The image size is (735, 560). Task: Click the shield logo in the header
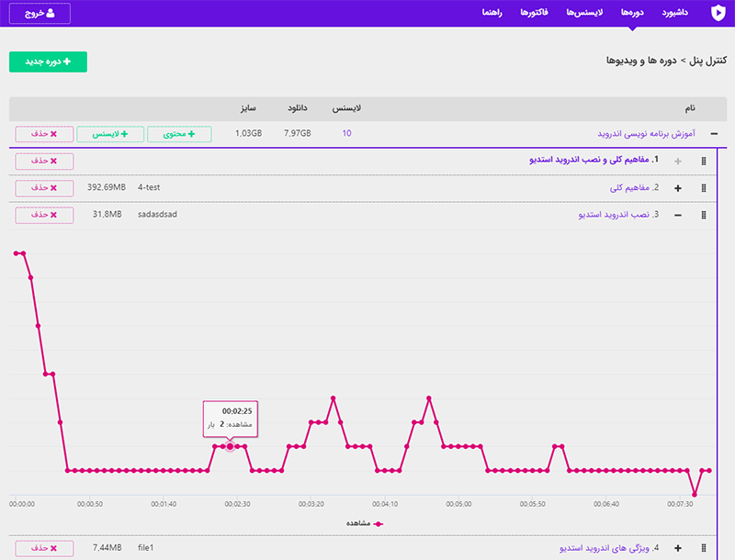coord(718,13)
